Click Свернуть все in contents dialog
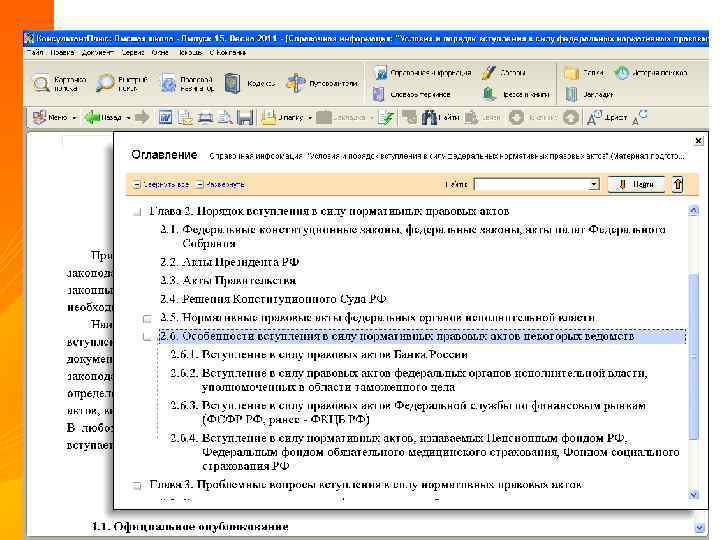This screenshot has width=720, height=540. [x=162, y=185]
